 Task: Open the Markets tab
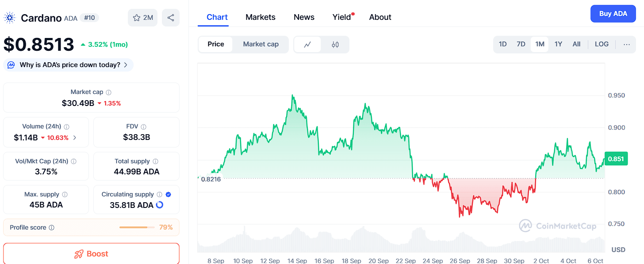[x=260, y=17]
